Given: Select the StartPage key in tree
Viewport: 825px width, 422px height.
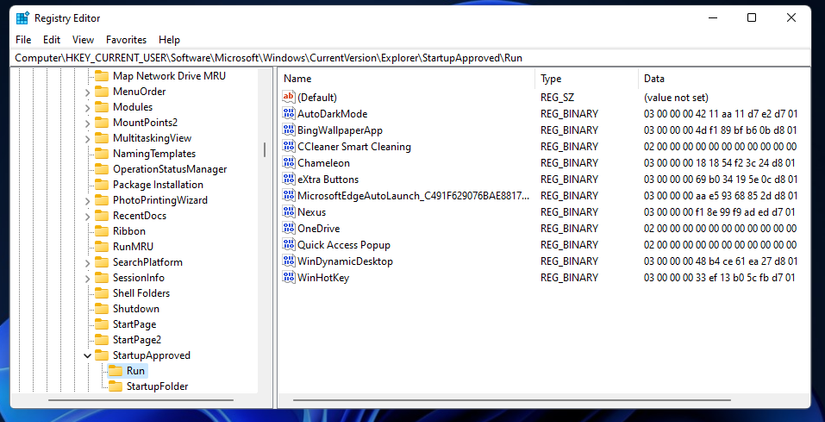Looking at the screenshot, I should click(x=134, y=324).
